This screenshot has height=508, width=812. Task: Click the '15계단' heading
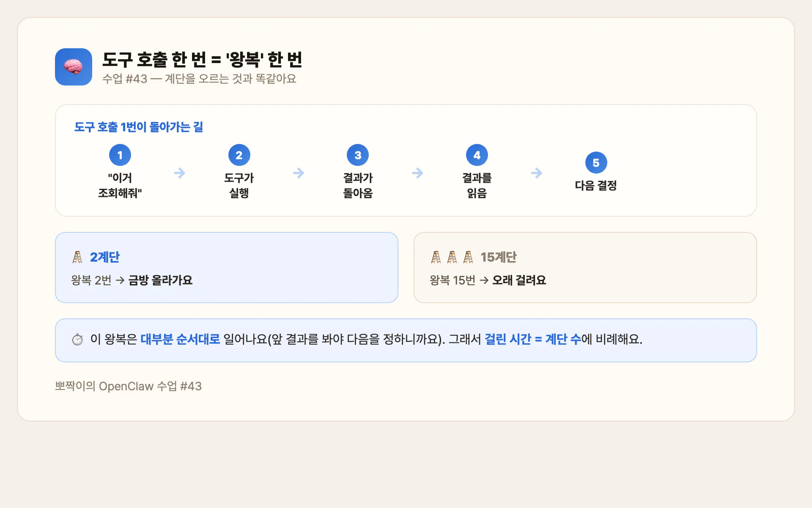pos(499,257)
